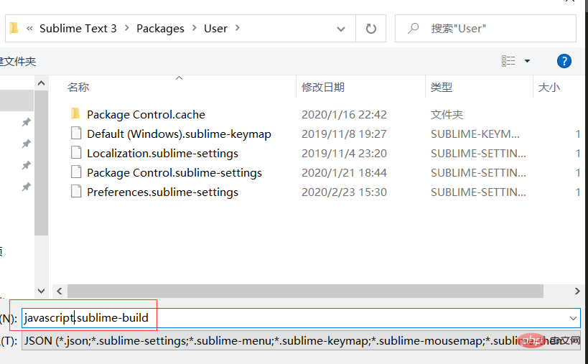Open the help question mark icon
588x364 pixels.
click(x=564, y=61)
